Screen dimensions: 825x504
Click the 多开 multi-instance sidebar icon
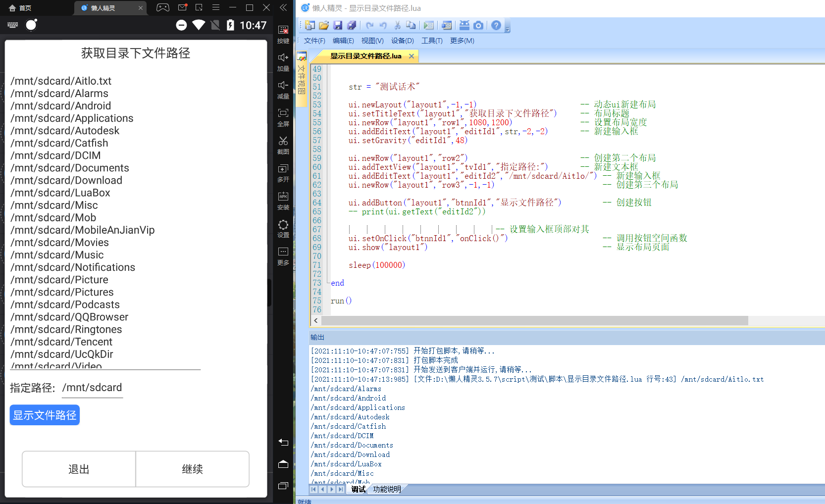(x=283, y=173)
